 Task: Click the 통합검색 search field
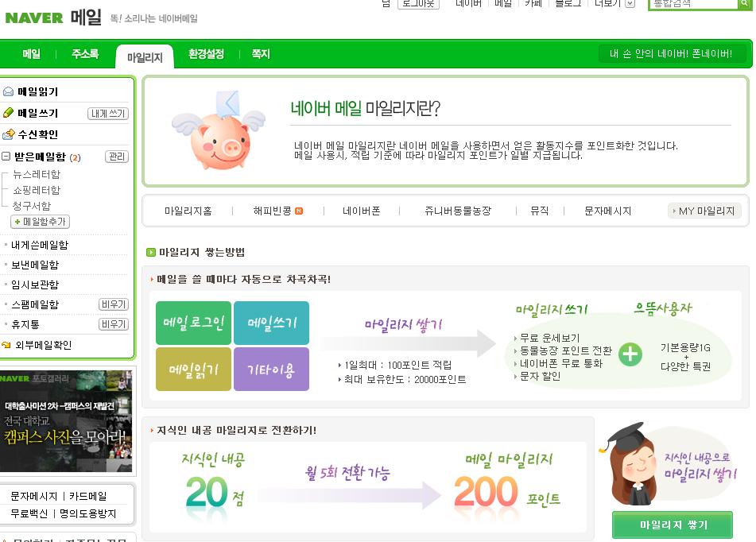693,4
